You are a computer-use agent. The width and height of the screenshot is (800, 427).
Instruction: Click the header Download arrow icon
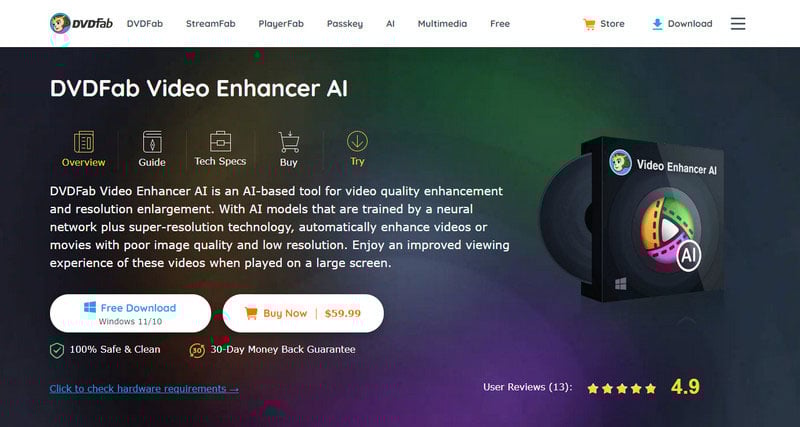pyautogui.click(x=657, y=24)
